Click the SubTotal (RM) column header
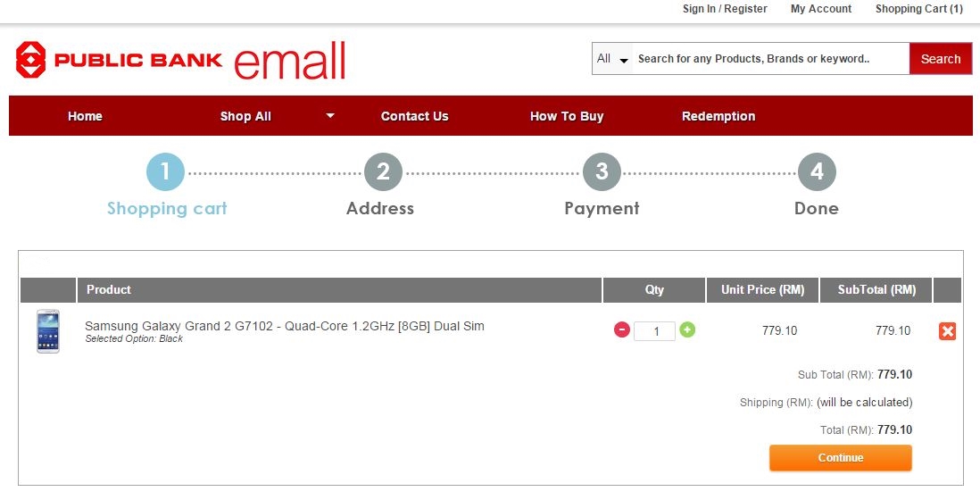The height and width of the screenshot is (500, 980). (876, 290)
